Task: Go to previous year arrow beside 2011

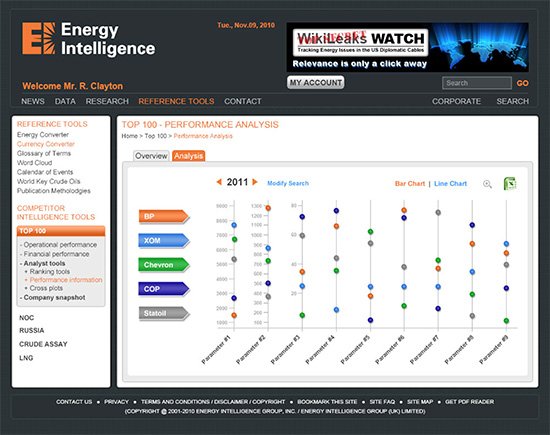Action: pos(219,182)
